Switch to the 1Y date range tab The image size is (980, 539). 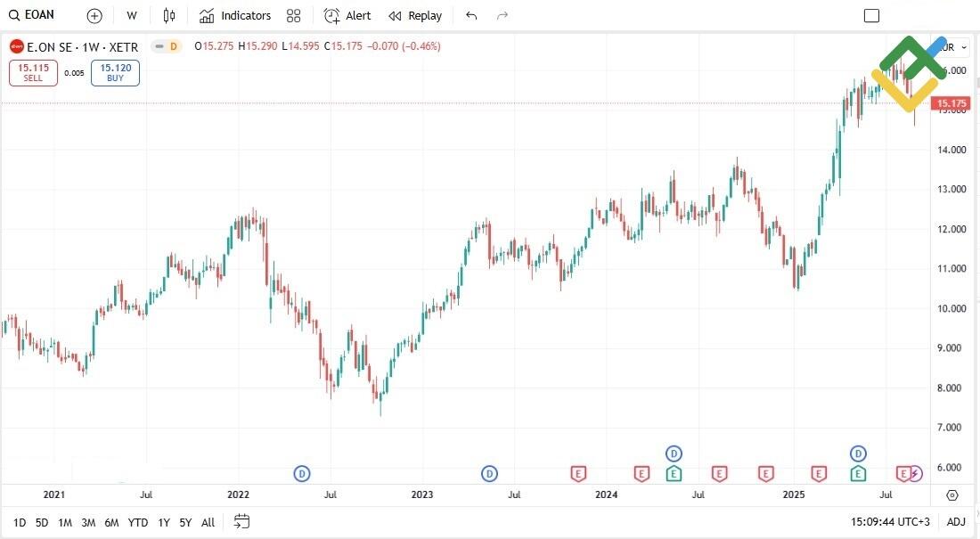pyautogui.click(x=164, y=523)
